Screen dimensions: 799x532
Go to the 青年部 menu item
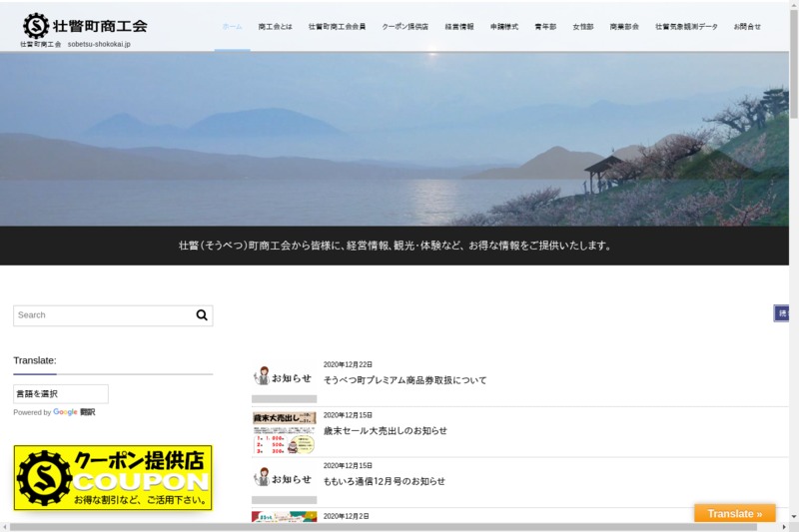click(545, 27)
